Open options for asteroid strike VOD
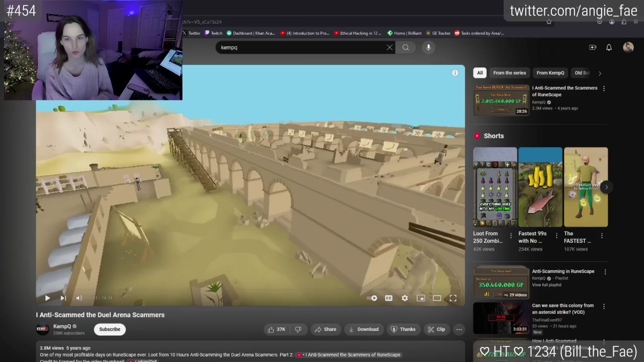644x362 pixels. coord(604,306)
